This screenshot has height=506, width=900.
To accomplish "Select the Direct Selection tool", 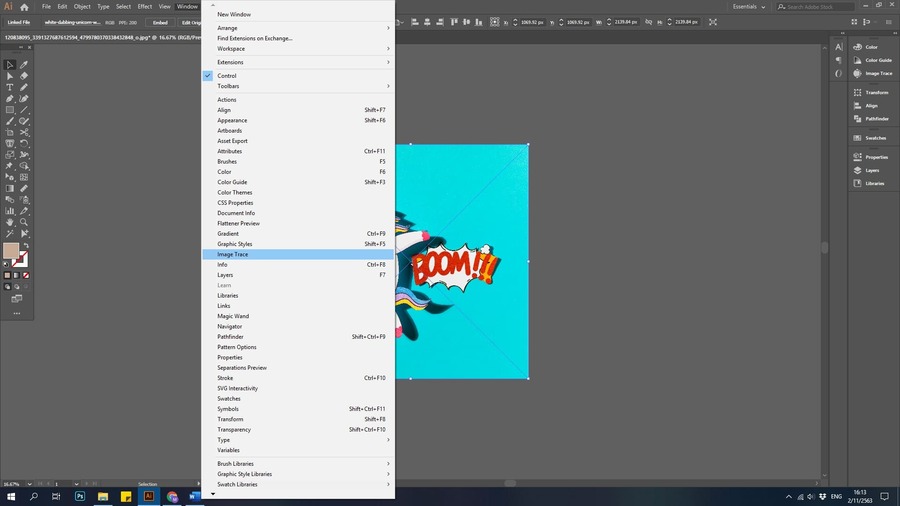I will pos(10,76).
